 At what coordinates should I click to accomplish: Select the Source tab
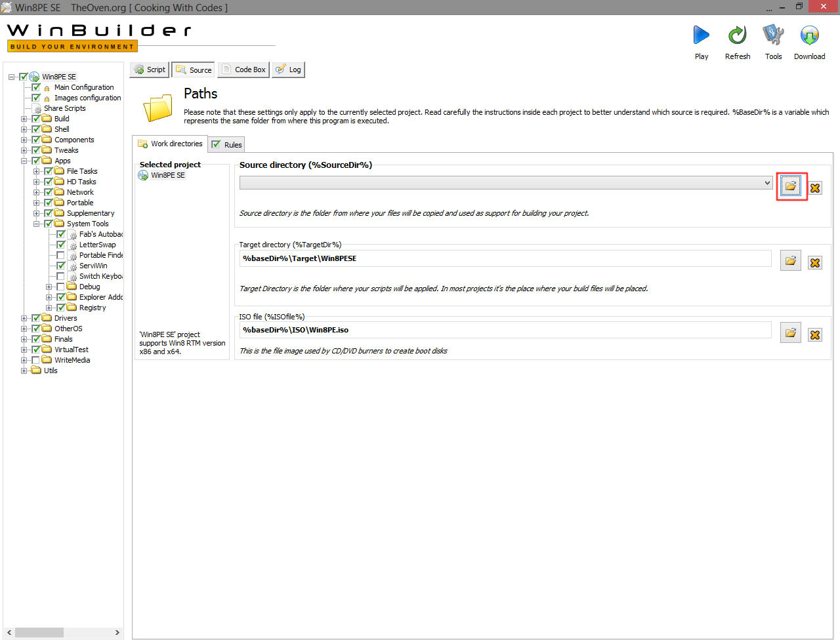[x=194, y=70]
